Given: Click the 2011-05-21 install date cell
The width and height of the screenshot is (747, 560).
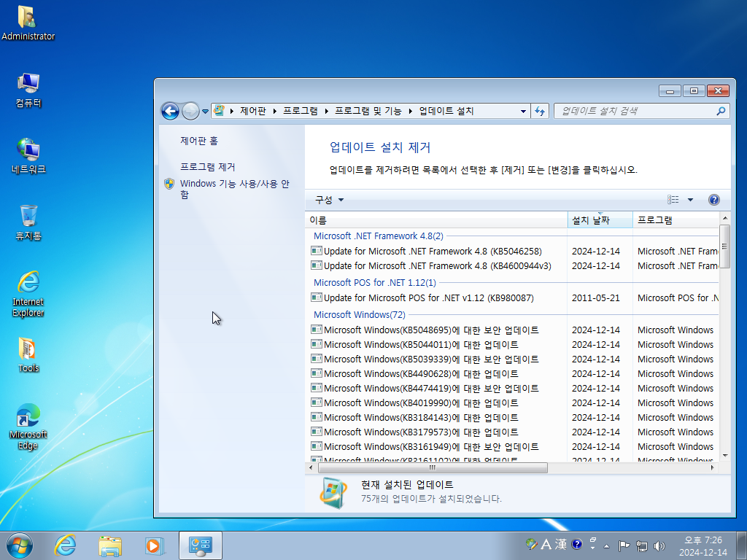Looking at the screenshot, I should [x=595, y=298].
